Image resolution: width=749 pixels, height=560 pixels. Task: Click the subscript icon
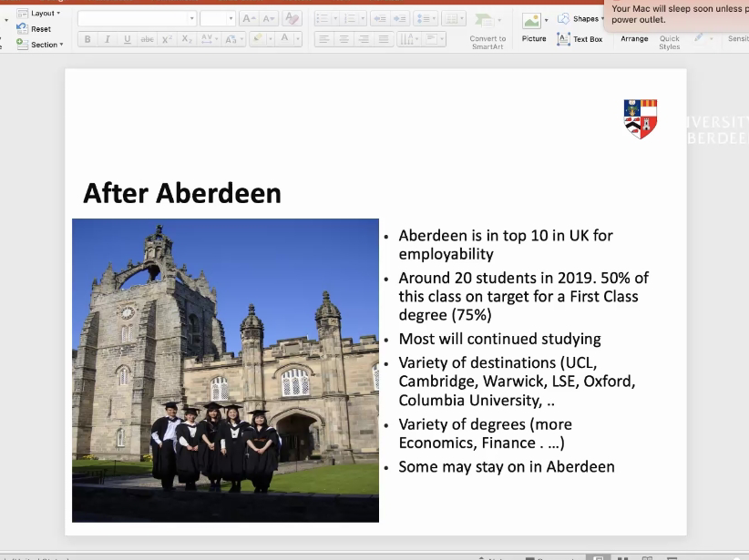click(187, 39)
